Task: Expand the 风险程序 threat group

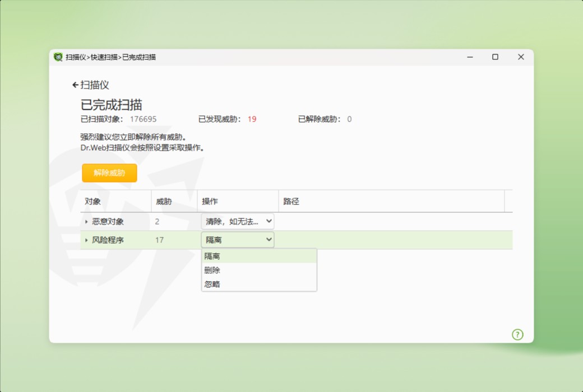Action: pos(85,240)
